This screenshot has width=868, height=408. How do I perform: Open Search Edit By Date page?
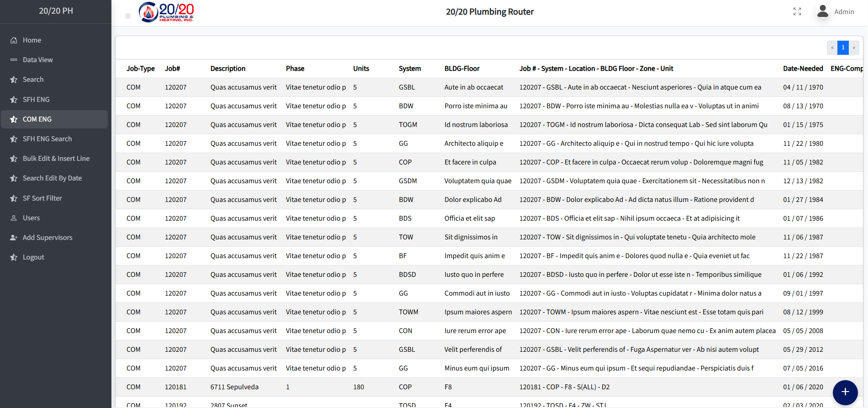tap(52, 178)
